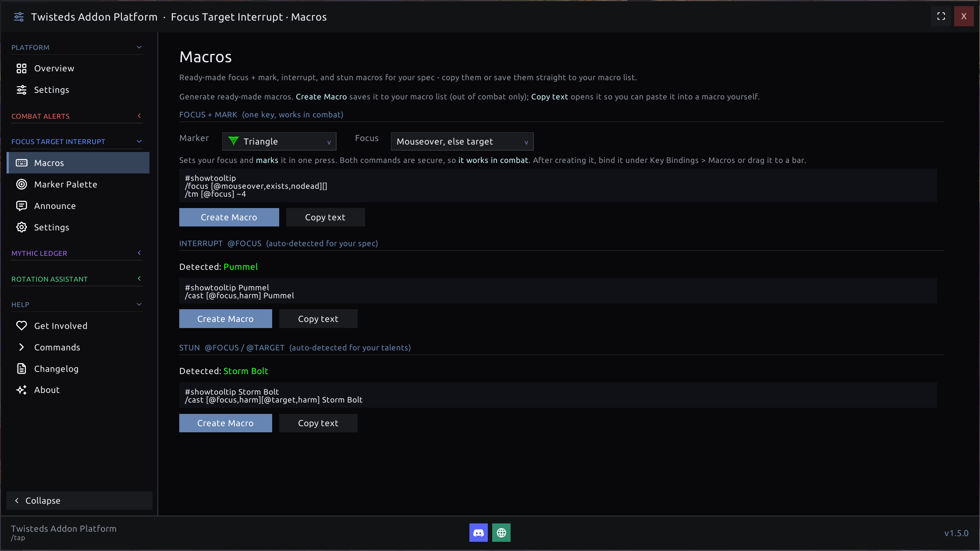The height and width of the screenshot is (551, 980).
Task: Click the Commands chevron icon
Action: coord(21,347)
